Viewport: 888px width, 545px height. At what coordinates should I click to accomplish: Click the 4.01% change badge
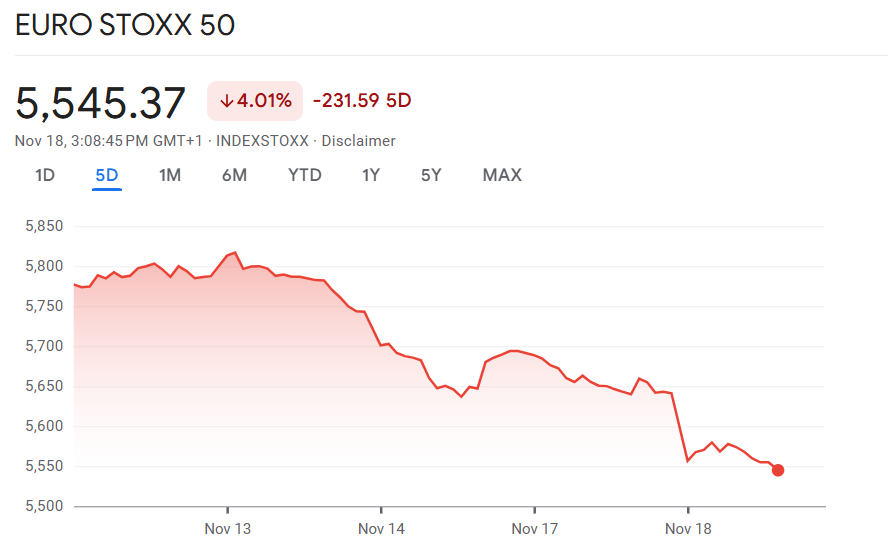254,101
